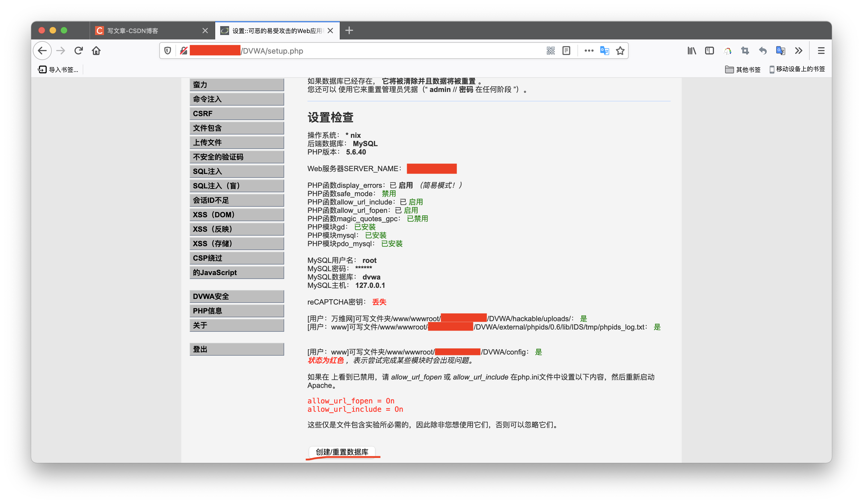863x504 pixels.
Task: Click the unicorn extension icon
Action: 728,51
